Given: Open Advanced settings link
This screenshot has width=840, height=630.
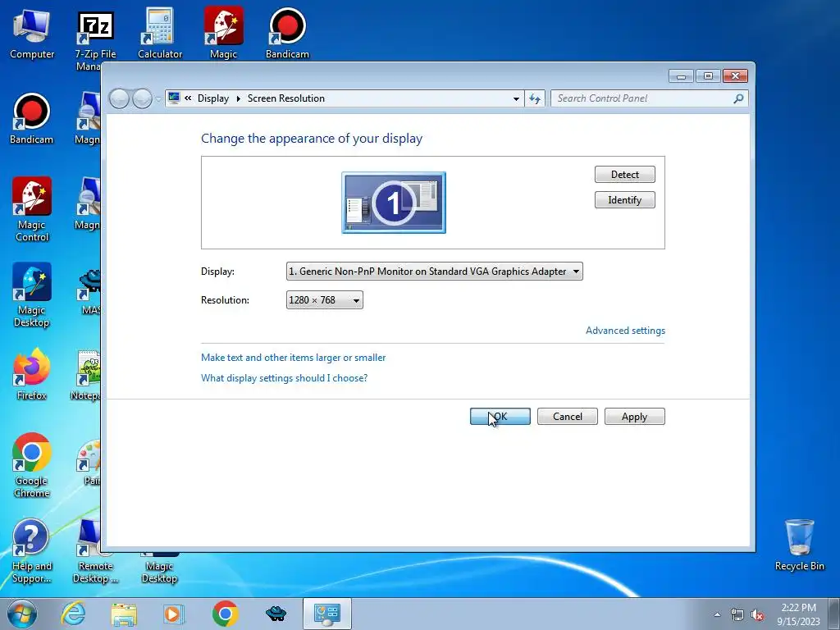Looking at the screenshot, I should pyautogui.click(x=625, y=331).
